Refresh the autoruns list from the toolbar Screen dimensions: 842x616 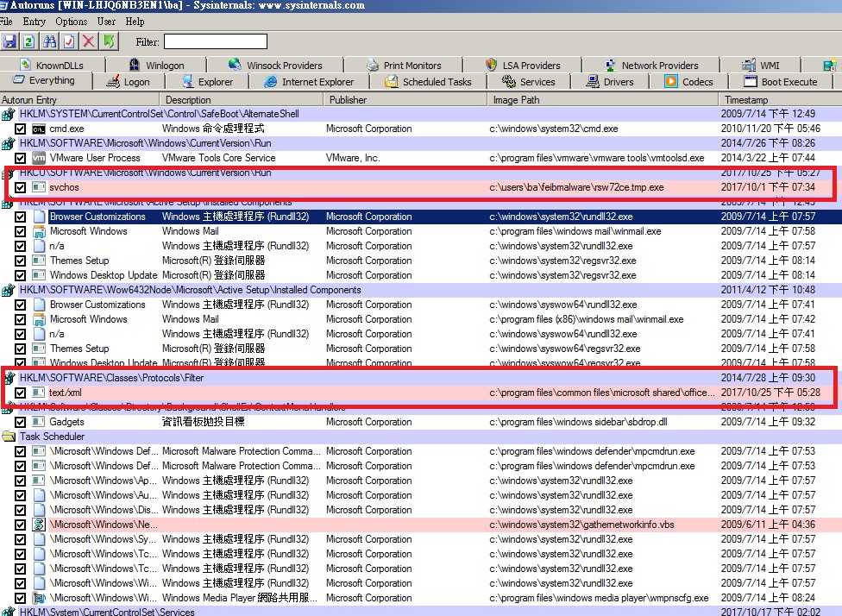(x=29, y=41)
